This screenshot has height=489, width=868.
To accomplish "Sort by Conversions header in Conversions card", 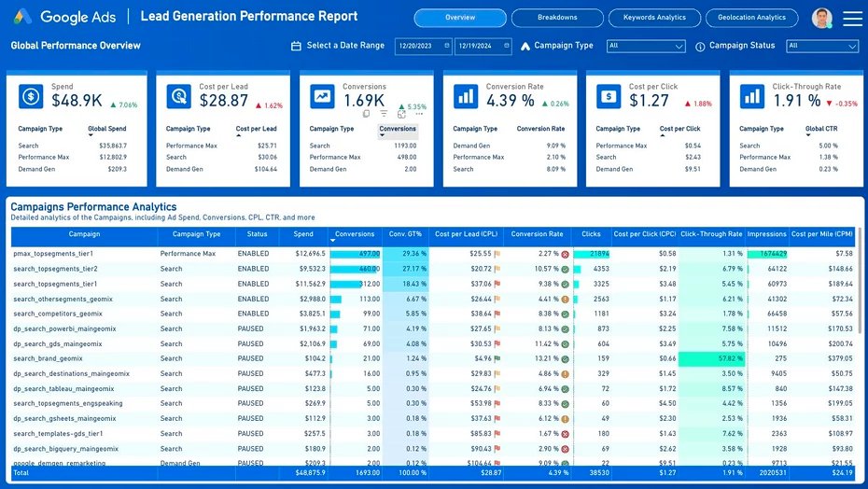I will 398,129.
